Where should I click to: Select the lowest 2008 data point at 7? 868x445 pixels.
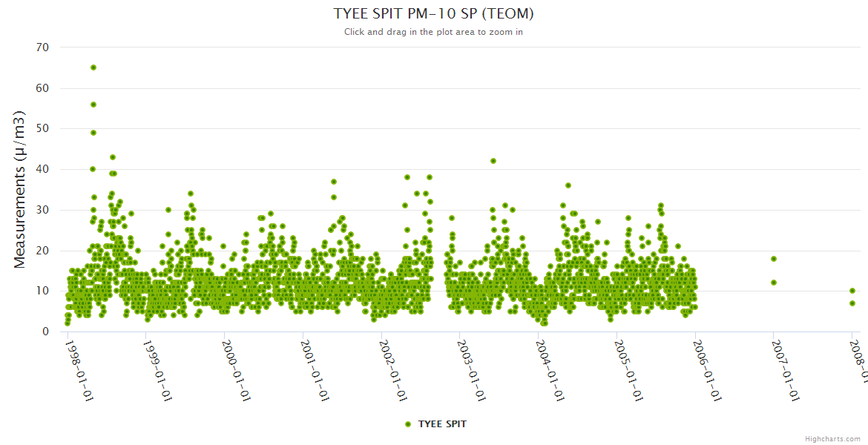(852, 303)
